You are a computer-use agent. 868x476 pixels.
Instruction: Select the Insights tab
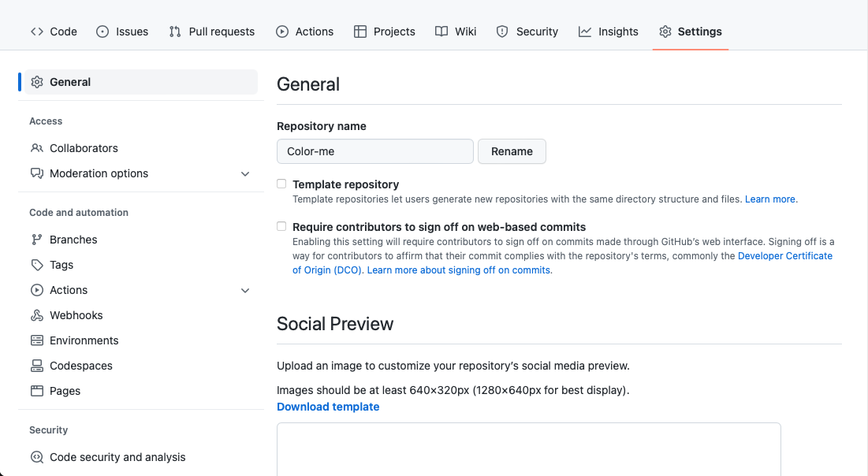click(609, 32)
